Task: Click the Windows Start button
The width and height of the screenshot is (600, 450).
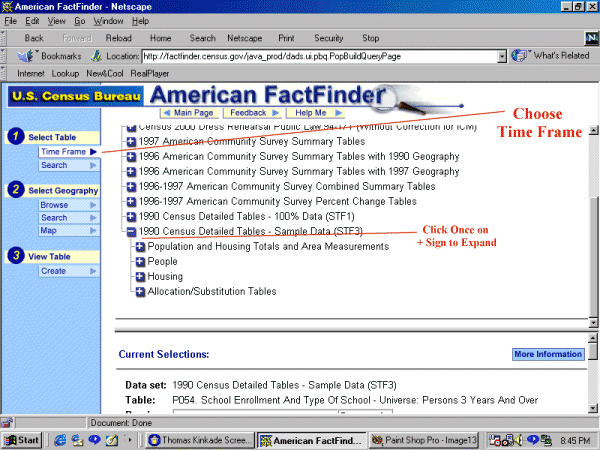Action: point(21,440)
